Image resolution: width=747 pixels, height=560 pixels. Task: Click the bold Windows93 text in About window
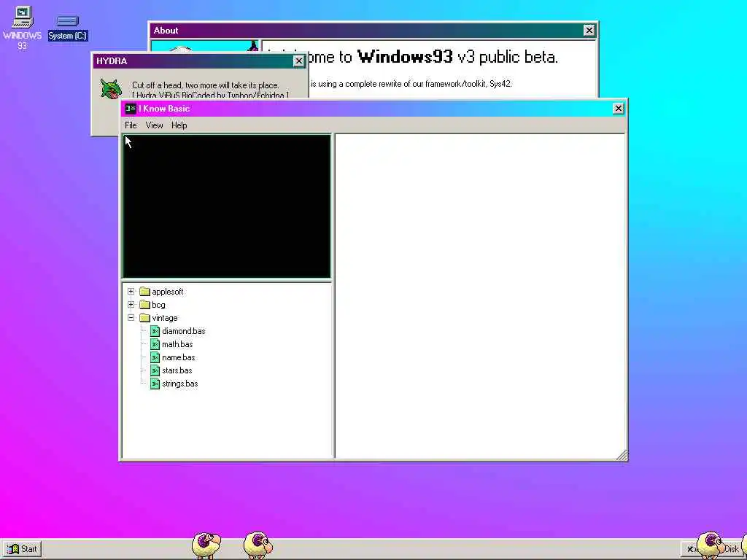pos(405,57)
